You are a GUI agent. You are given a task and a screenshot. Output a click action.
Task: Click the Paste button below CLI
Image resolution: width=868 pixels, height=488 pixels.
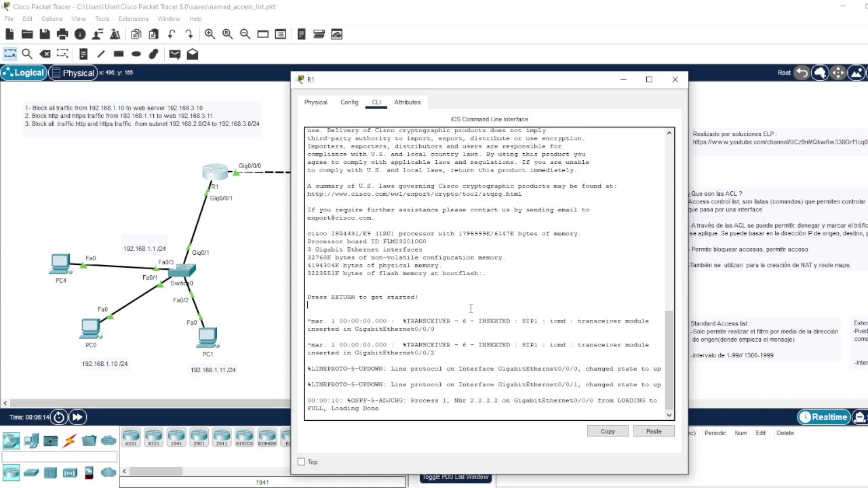[654, 432]
